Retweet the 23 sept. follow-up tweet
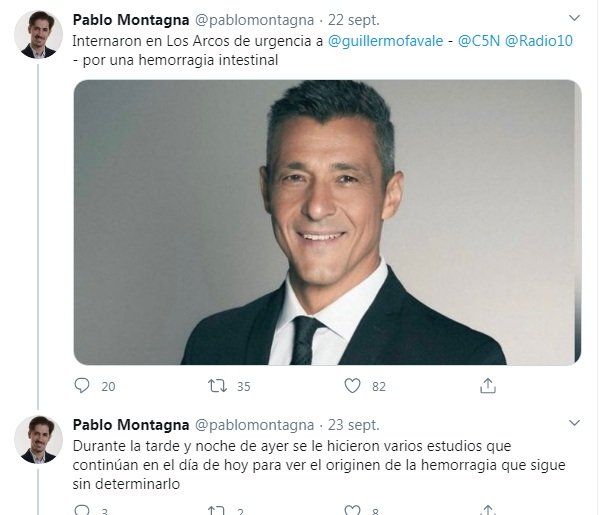Screen dimensions: 600x515 (217, 510)
